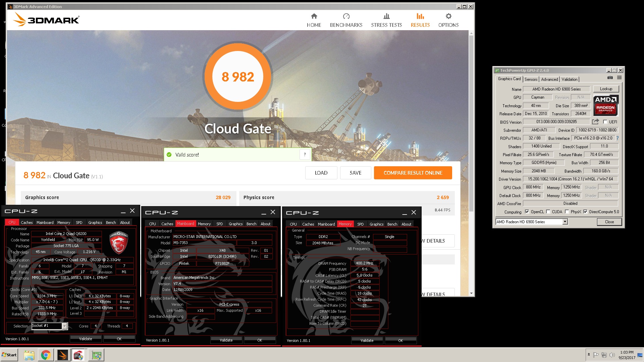Toggle the OpenCL checkbox in GPU-Z

point(527,212)
